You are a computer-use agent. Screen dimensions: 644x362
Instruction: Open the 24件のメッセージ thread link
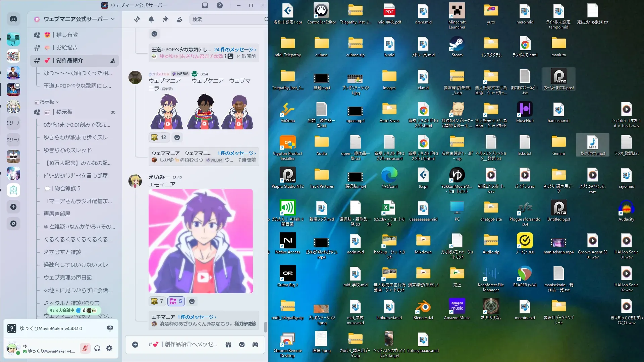coord(234,50)
